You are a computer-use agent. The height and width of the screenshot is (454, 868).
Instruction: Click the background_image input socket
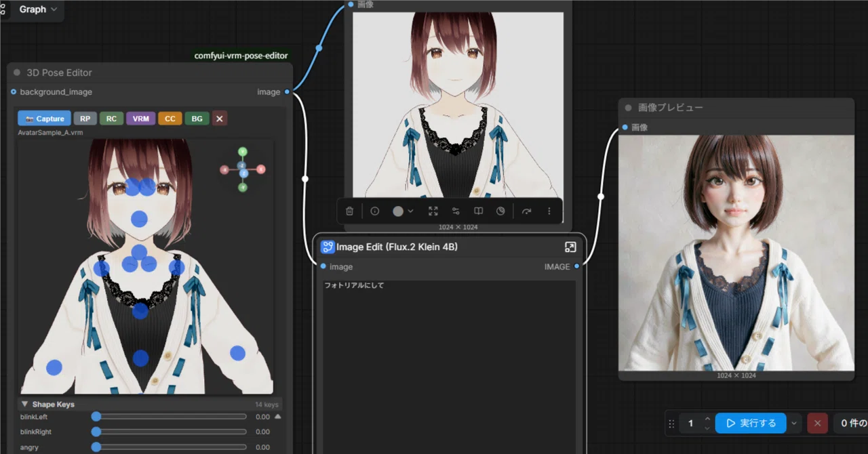point(14,91)
